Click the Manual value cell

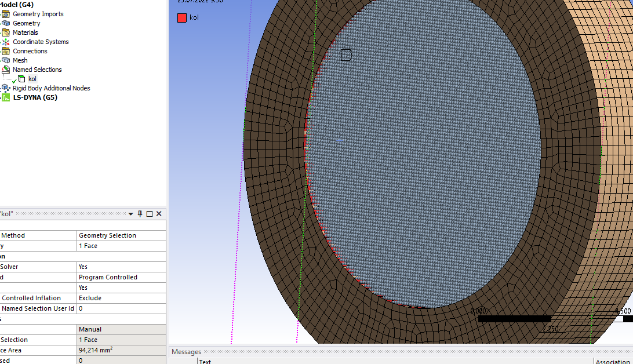click(x=122, y=330)
